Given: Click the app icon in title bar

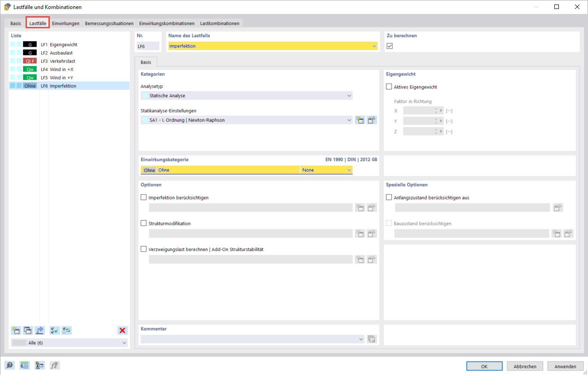Looking at the screenshot, I should pyautogui.click(x=8, y=7).
